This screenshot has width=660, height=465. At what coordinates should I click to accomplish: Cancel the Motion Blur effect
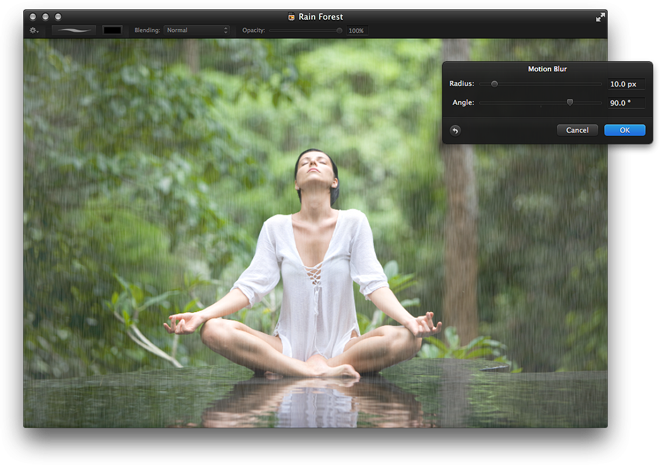(x=577, y=130)
